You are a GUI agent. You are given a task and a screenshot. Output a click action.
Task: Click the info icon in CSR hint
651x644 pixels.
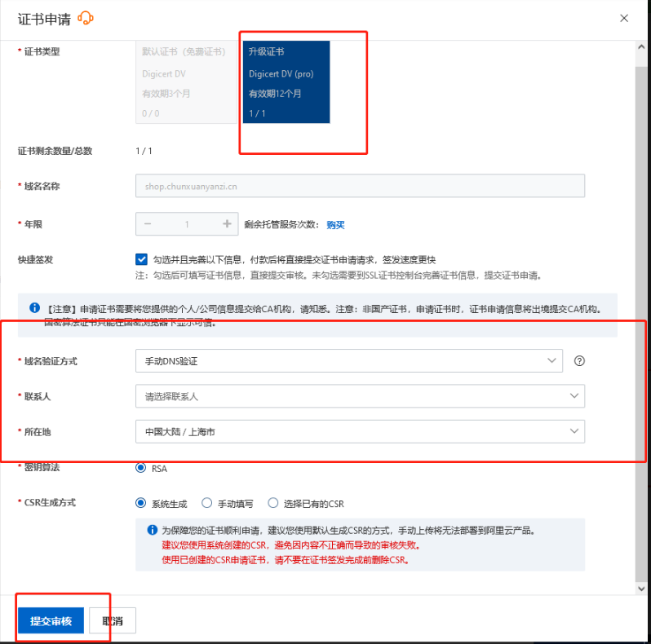pyautogui.click(x=152, y=530)
